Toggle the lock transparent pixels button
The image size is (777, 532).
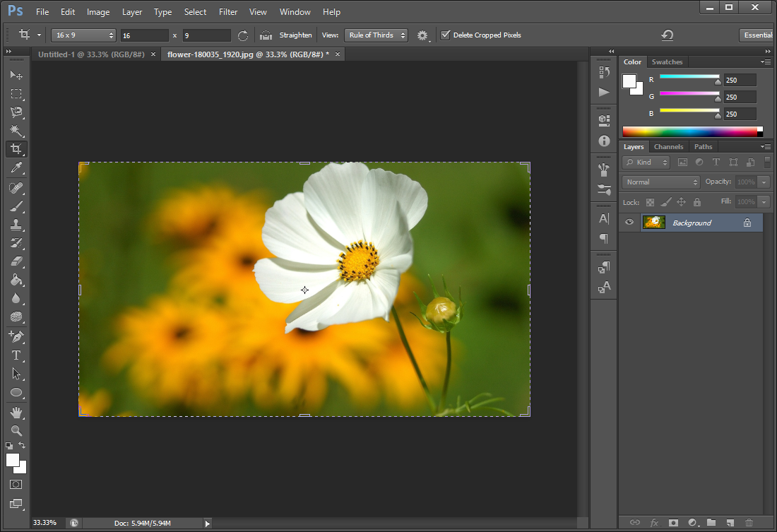point(650,202)
